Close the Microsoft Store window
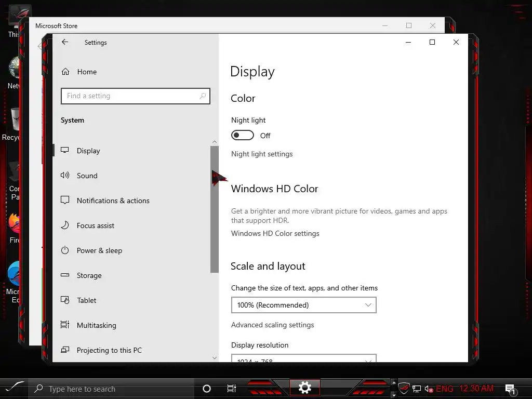The width and height of the screenshot is (532, 399). [433, 25]
